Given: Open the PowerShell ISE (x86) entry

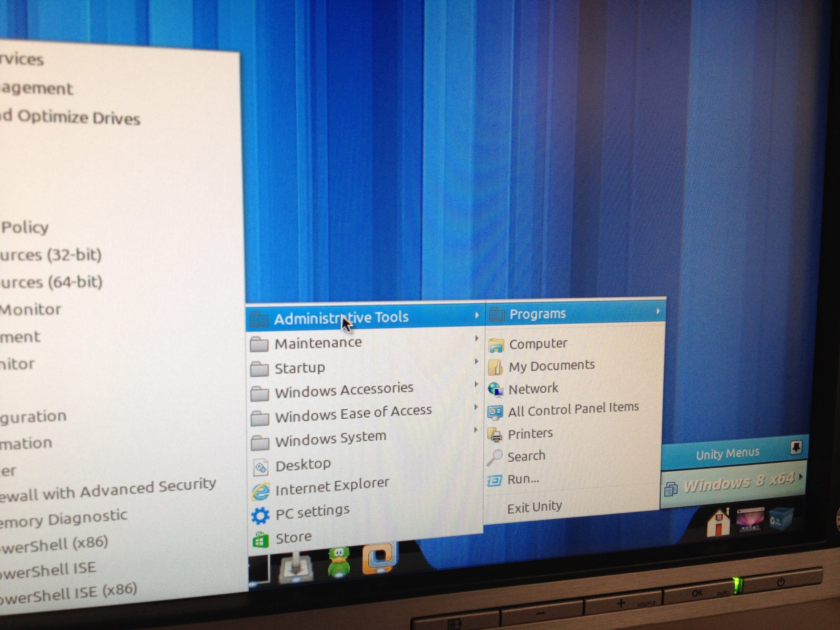Looking at the screenshot, I should [68, 594].
